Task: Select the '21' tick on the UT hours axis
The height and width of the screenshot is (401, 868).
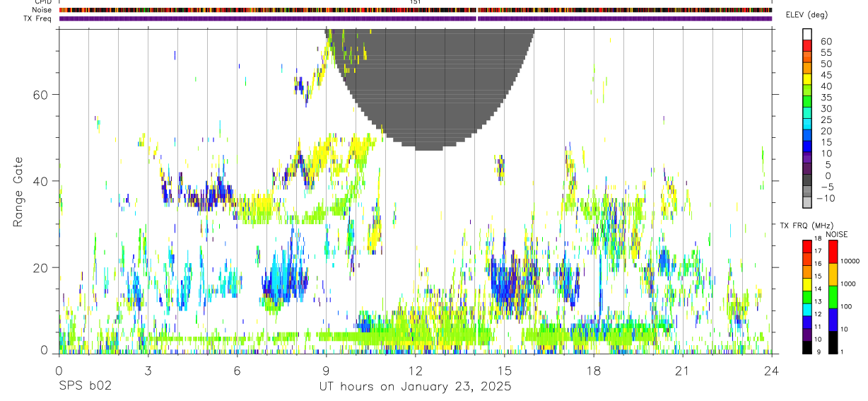Action: (x=682, y=371)
